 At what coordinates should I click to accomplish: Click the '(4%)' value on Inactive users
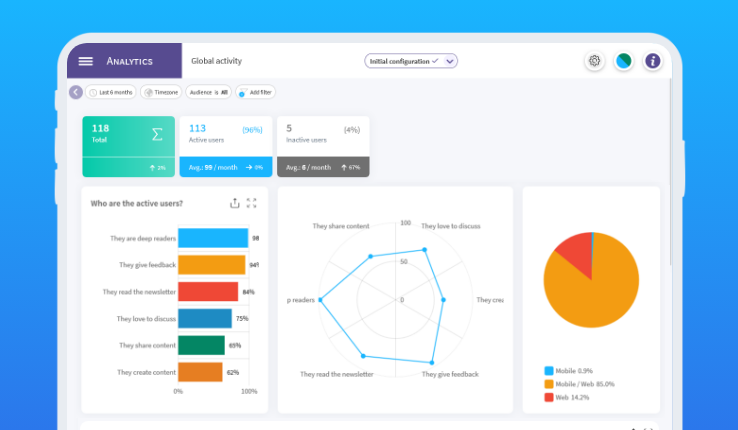352,130
